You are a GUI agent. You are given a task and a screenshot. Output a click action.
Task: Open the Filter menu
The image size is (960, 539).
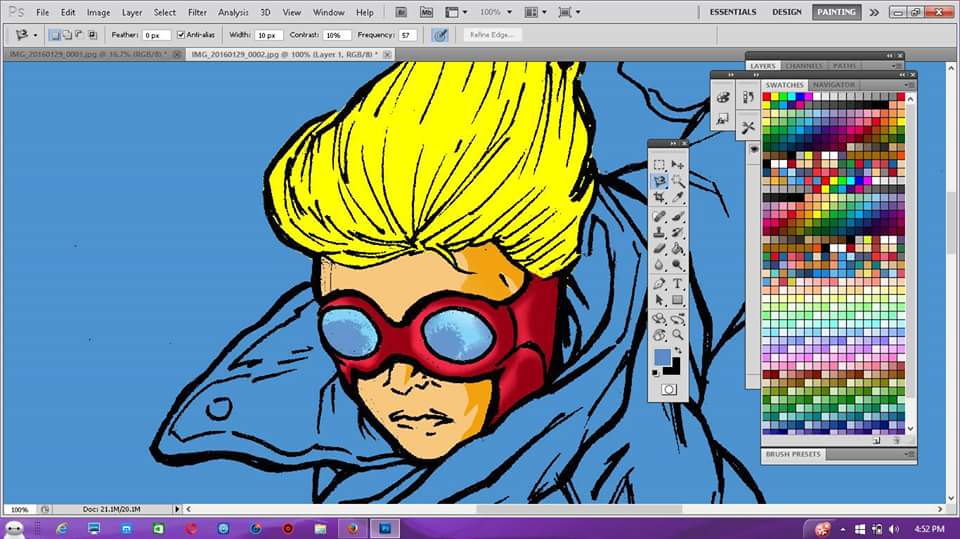[197, 12]
